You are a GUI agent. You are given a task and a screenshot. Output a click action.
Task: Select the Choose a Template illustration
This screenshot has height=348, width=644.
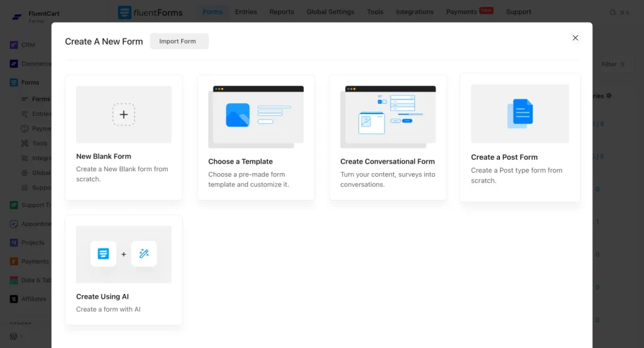click(x=256, y=117)
